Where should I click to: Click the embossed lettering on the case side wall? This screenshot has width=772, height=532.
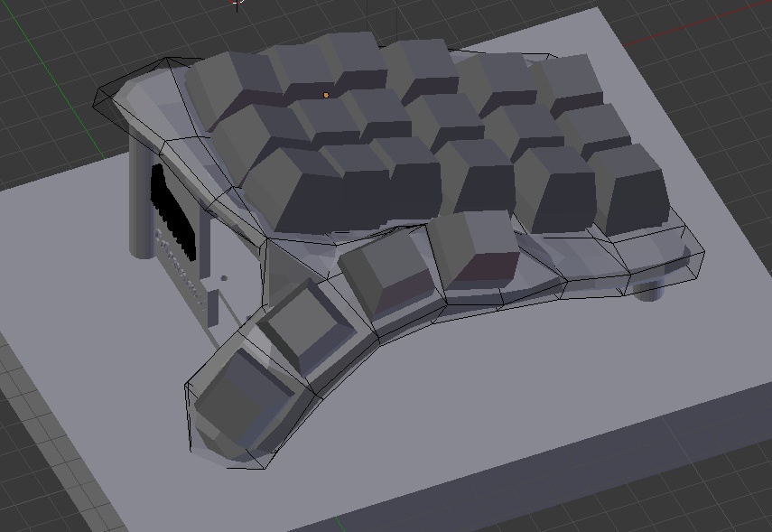click(x=181, y=269)
